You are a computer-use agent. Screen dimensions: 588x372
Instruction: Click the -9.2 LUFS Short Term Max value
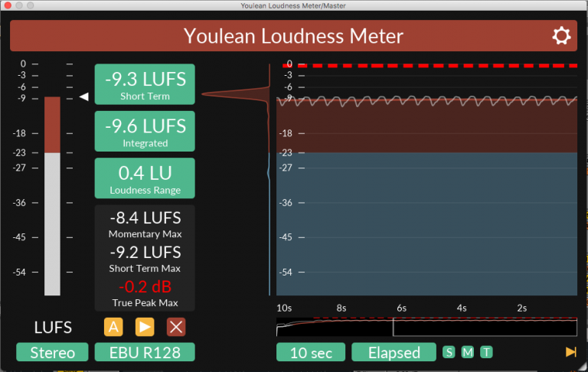[145, 253]
